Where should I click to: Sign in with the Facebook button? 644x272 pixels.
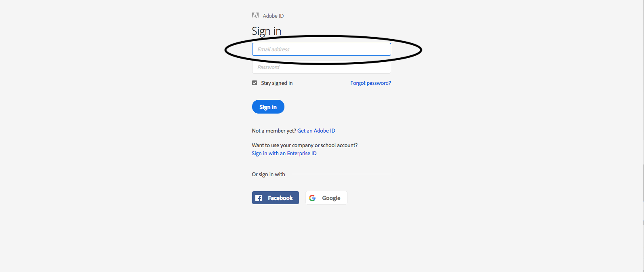(276, 198)
